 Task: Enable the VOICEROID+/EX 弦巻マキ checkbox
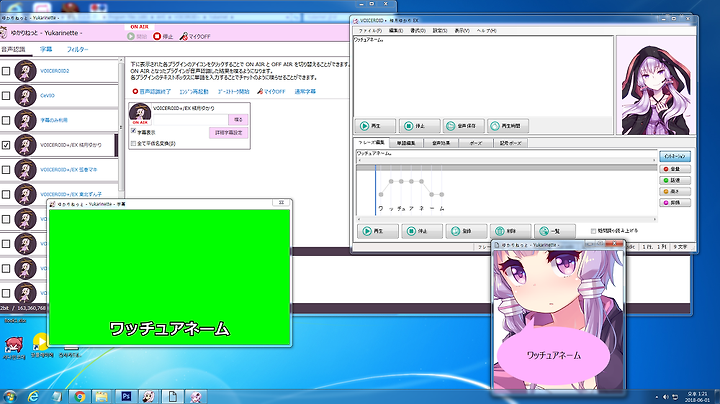(6, 170)
